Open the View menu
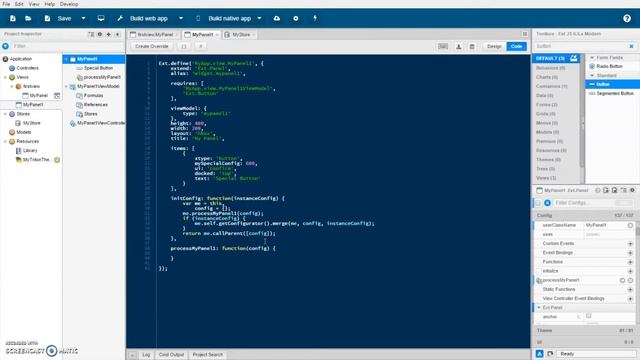640x360 pixels. click(34, 4)
